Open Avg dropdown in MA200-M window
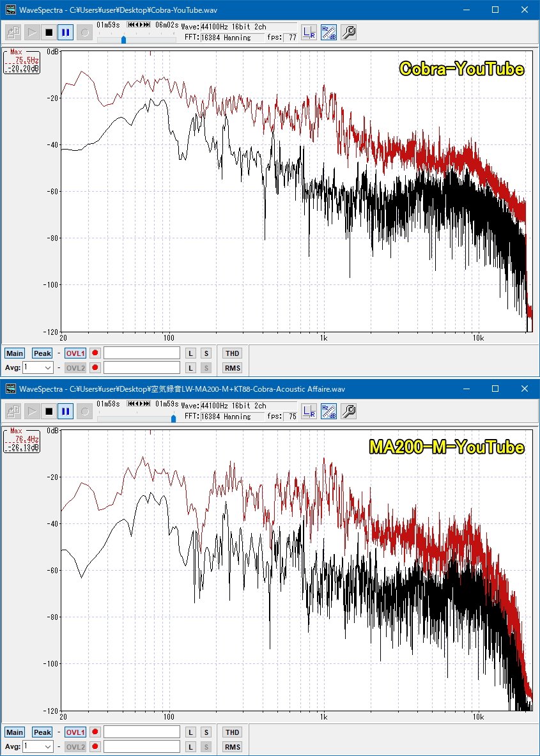Viewport: 540px width, 756px height. pyautogui.click(x=38, y=746)
